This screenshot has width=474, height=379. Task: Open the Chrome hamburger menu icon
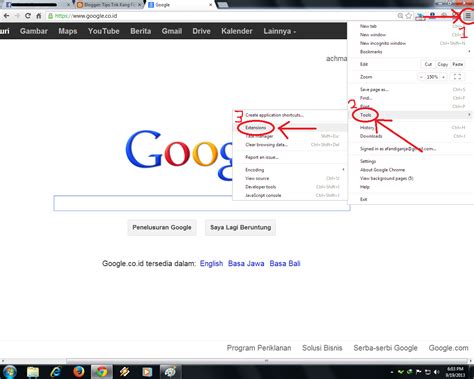(468, 16)
